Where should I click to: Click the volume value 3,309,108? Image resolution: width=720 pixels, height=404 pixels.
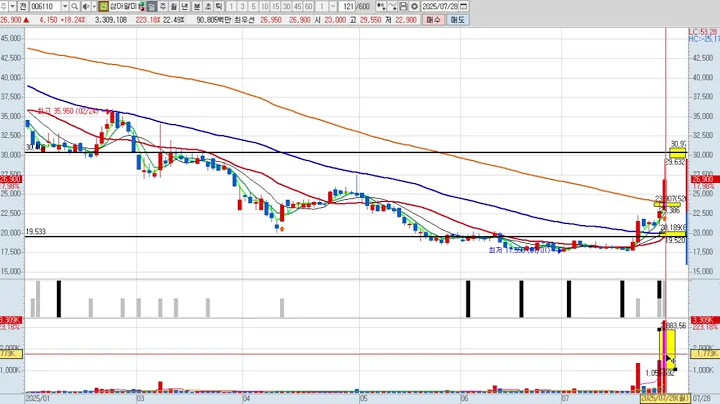coord(111,20)
